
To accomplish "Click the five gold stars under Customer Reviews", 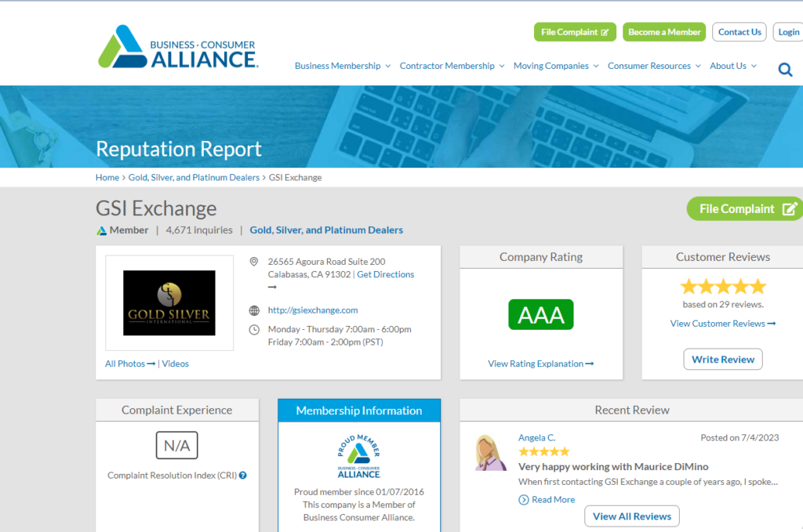I will (x=723, y=287).
